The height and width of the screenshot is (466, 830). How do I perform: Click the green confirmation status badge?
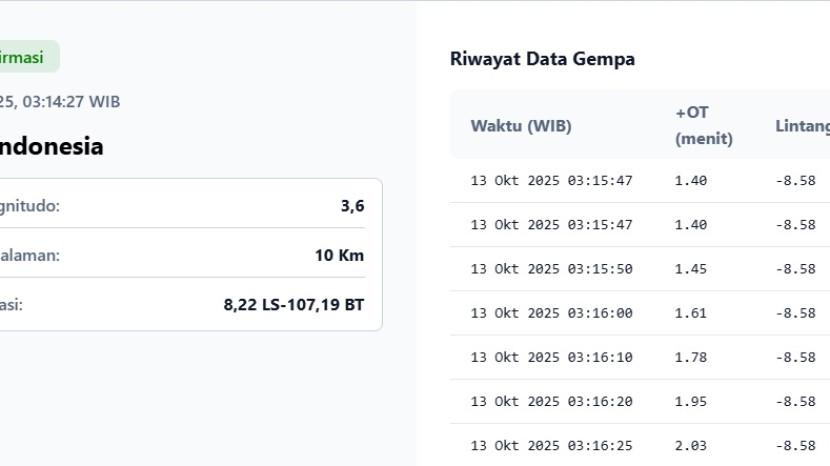point(24,57)
